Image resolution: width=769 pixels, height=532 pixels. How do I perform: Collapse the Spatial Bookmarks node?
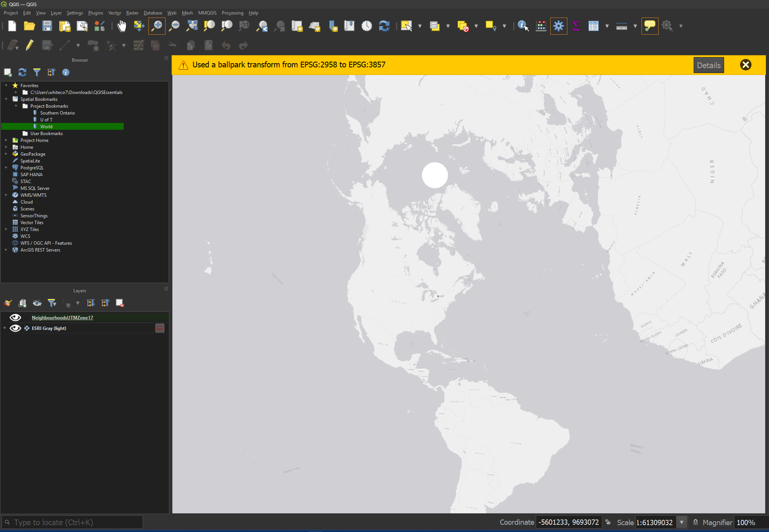[6, 99]
